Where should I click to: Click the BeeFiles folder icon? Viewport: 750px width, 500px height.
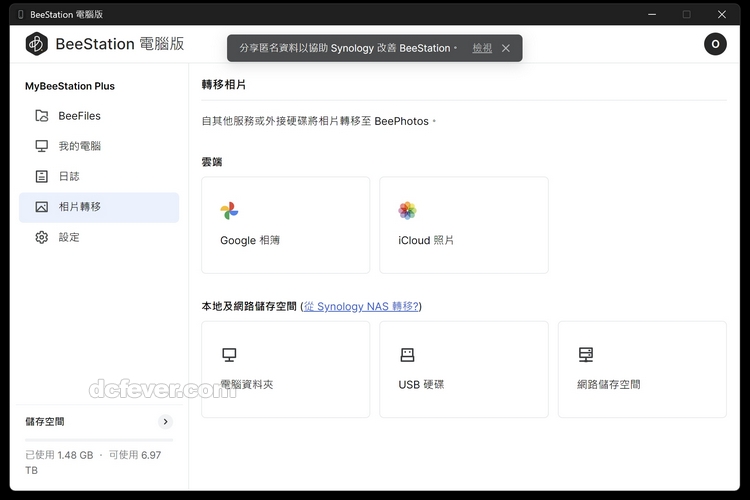(x=42, y=116)
